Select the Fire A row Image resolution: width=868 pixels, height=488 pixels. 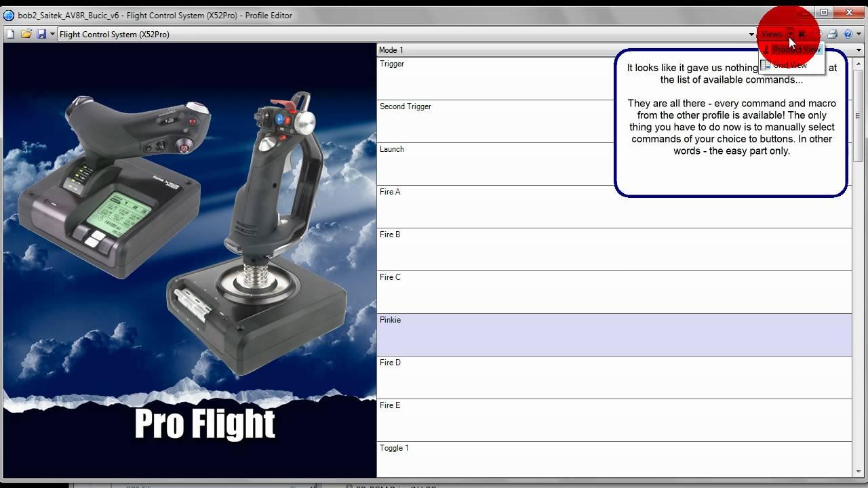click(614, 207)
